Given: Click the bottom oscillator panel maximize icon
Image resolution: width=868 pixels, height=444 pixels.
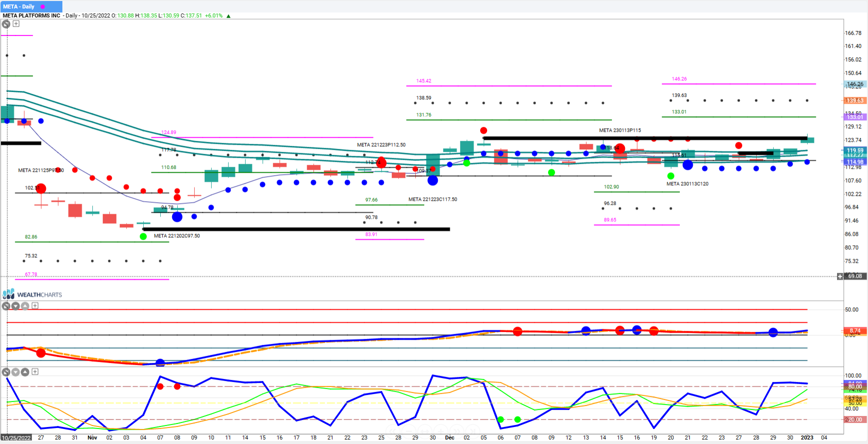Looking at the screenshot, I should tap(6, 372).
